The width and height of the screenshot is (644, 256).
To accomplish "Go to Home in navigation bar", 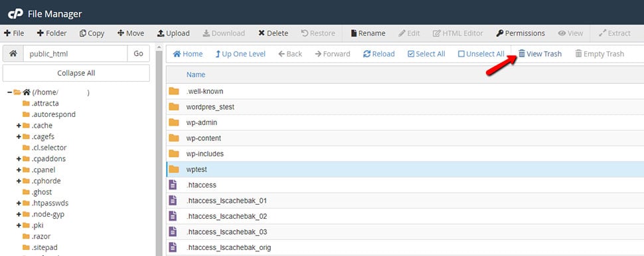I will click(188, 54).
